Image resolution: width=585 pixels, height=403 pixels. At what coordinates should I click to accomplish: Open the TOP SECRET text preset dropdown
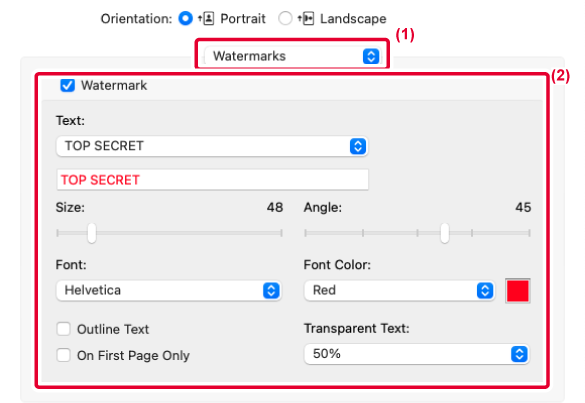(212, 146)
